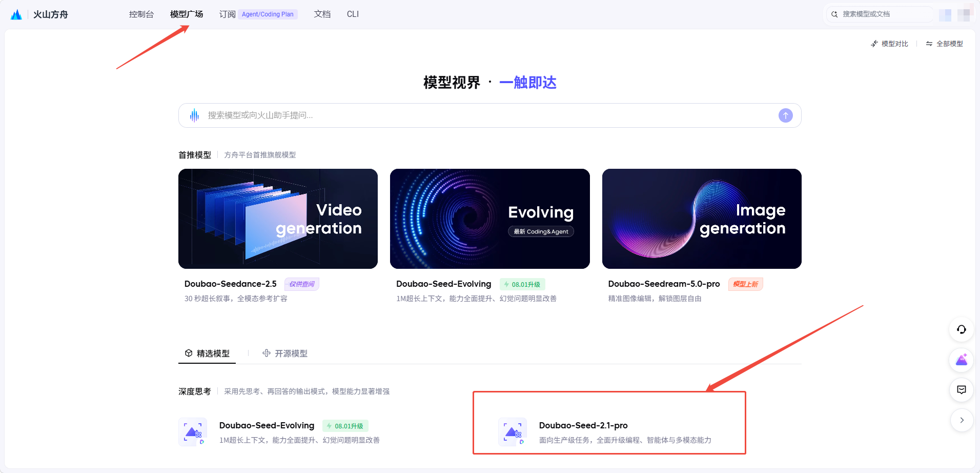Open the 文档 menu item
Viewport: 980px width, 473px height.
coord(322,14)
